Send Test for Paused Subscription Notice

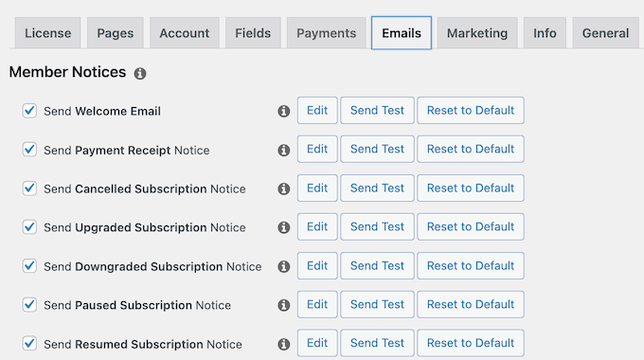[377, 304]
